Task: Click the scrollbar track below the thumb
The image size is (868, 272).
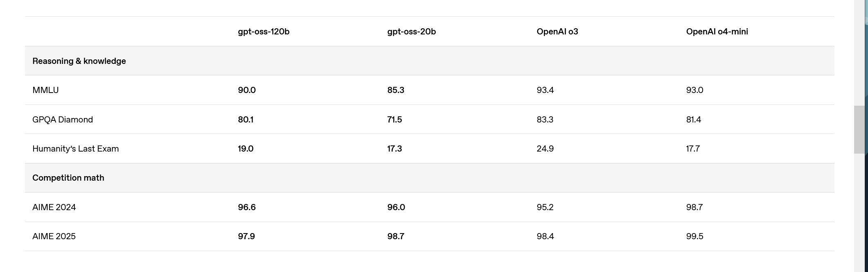Action: pyautogui.click(x=859, y=213)
